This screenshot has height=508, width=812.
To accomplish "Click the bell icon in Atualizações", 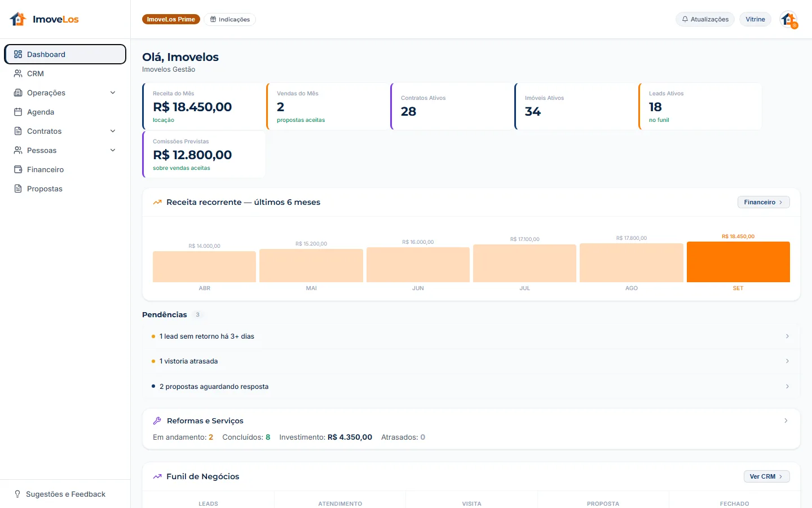I will coord(685,19).
